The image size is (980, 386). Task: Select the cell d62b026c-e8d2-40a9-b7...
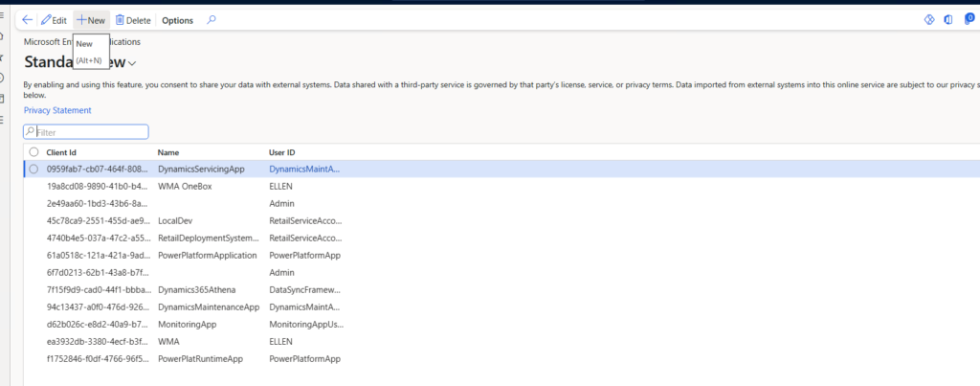pyautogui.click(x=98, y=325)
